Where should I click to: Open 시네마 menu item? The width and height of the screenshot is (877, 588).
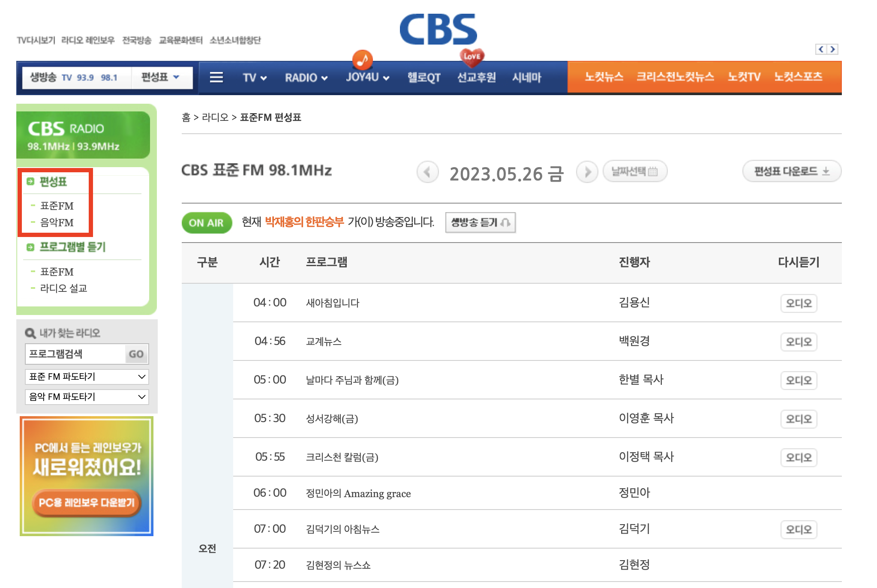[x=527, y=78]
